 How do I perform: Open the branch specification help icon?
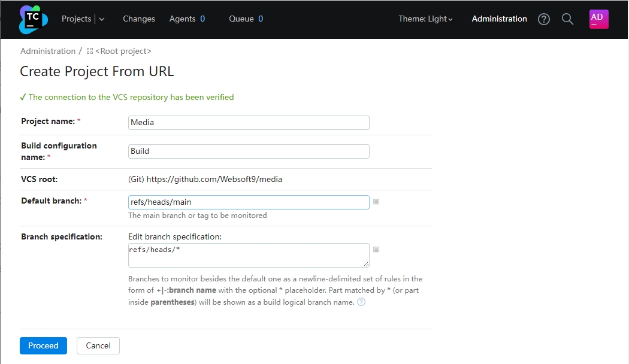click(x=361, y=302)
